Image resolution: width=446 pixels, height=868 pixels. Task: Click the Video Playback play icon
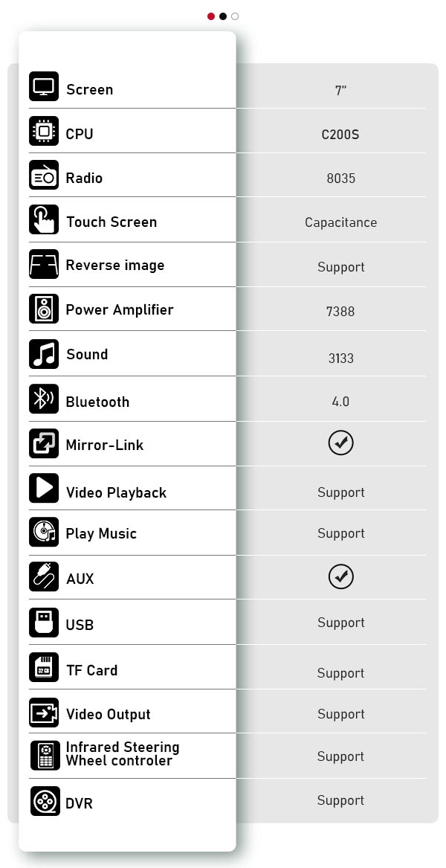tap(44, 488)
